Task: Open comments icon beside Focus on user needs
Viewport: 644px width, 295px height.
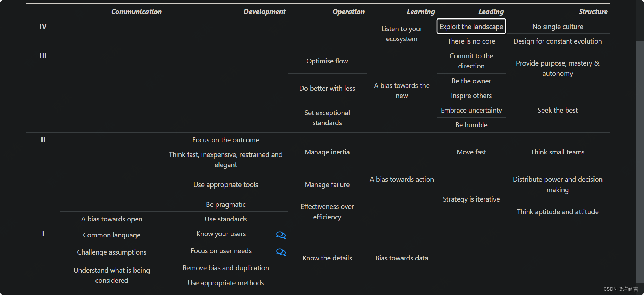Action: [281, 252]
